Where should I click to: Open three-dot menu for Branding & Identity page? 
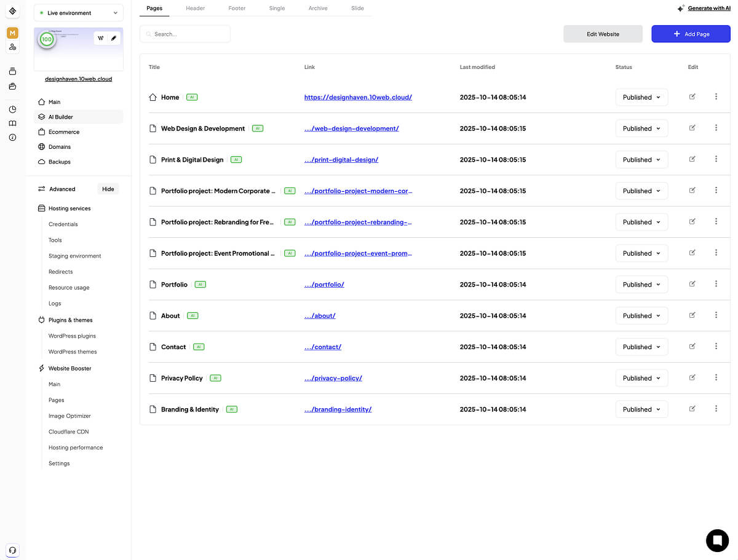click(716, 409)
